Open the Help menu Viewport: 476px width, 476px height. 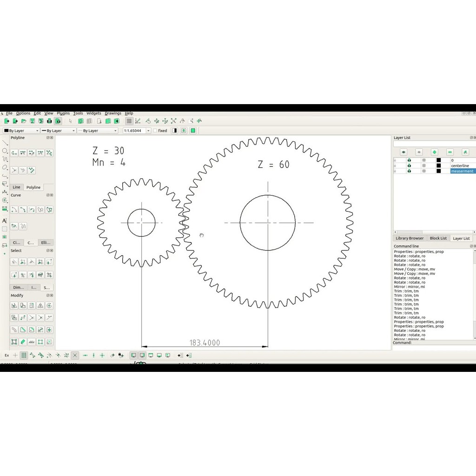(x=129, y=113)
